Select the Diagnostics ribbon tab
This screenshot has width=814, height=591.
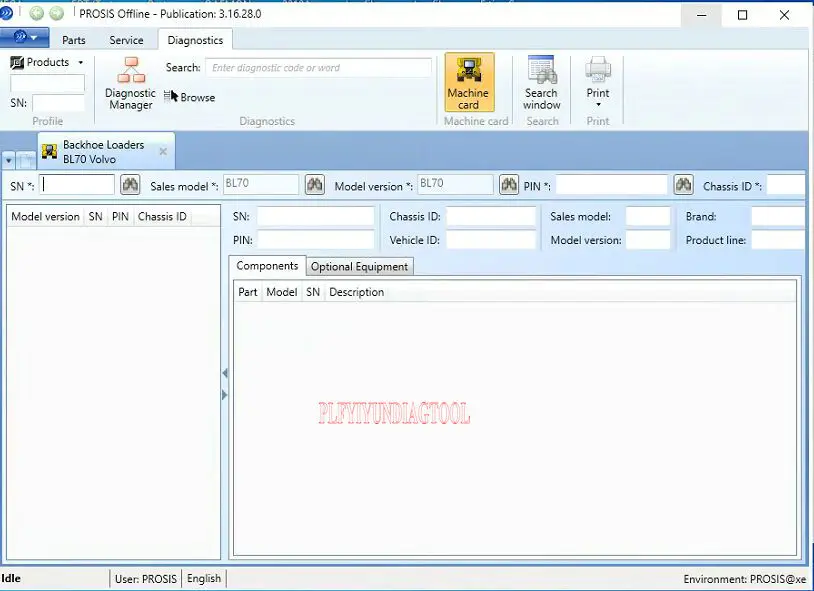click(195, 40)
